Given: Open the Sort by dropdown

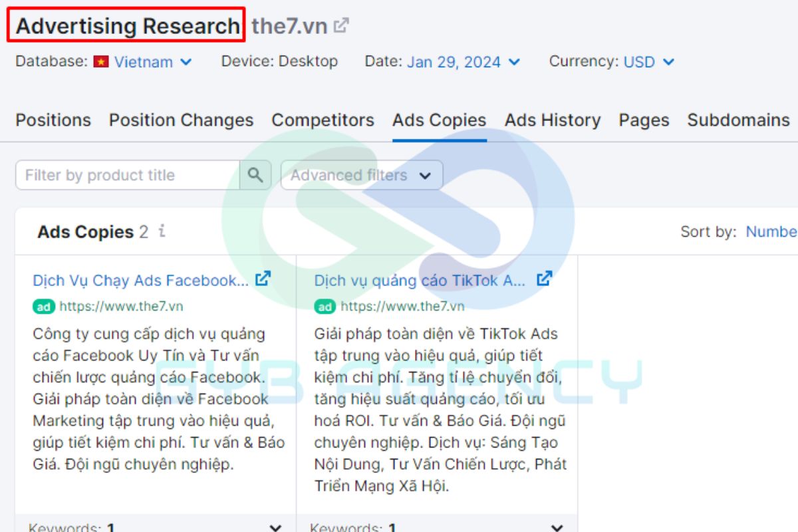Looking at the screenshot, I should tap(771, 231).
